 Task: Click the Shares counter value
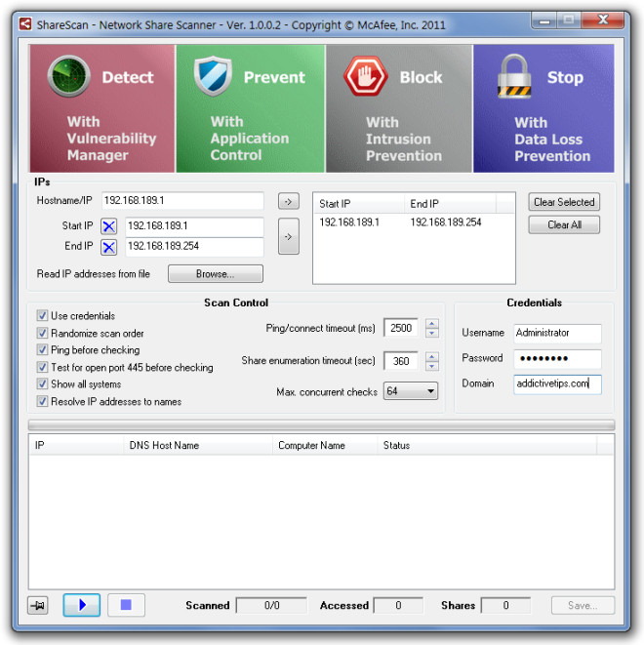click(505, 606)
